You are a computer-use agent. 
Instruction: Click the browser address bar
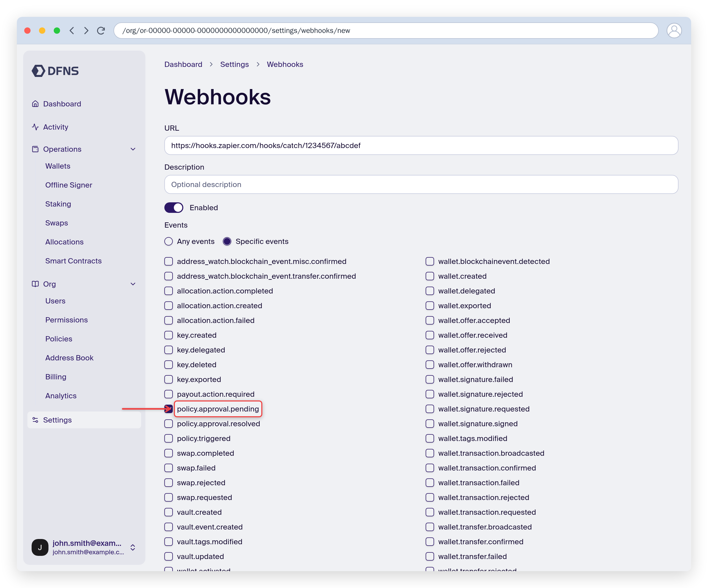pyautogui.click(x=386, y=31)
